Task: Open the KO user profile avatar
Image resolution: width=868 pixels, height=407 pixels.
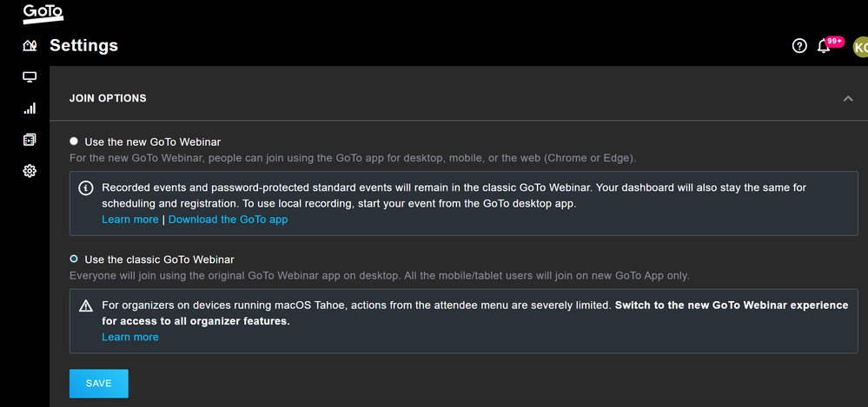Action: (859, 47)
